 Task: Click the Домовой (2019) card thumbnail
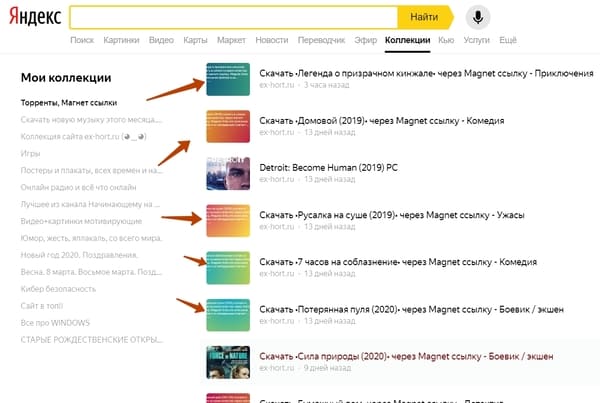coord(228,126)
